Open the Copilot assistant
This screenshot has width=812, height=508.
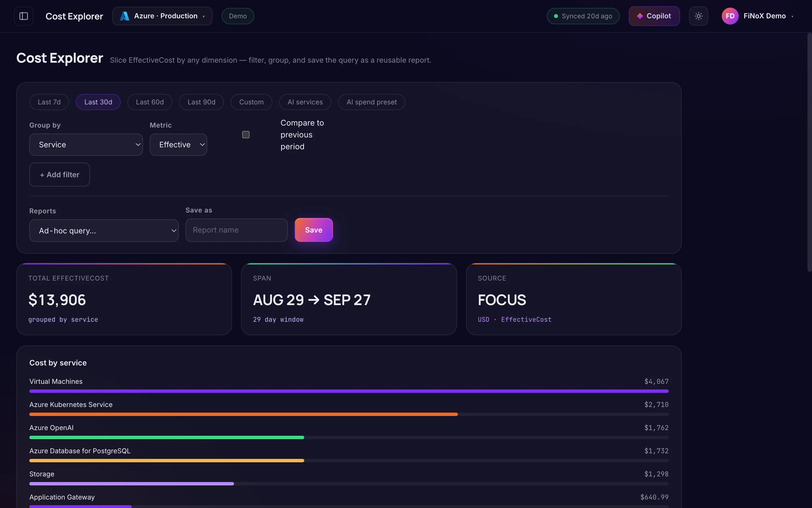(x=654, y=16)
